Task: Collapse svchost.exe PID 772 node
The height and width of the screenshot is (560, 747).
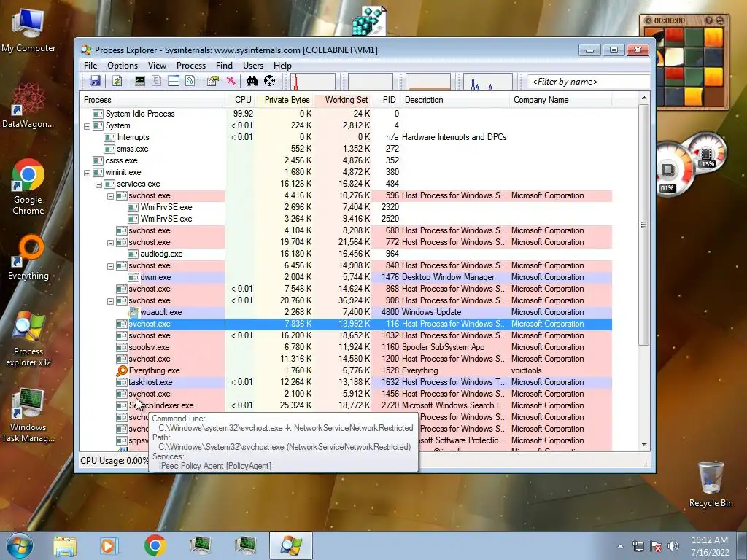Action: [111, 243]
